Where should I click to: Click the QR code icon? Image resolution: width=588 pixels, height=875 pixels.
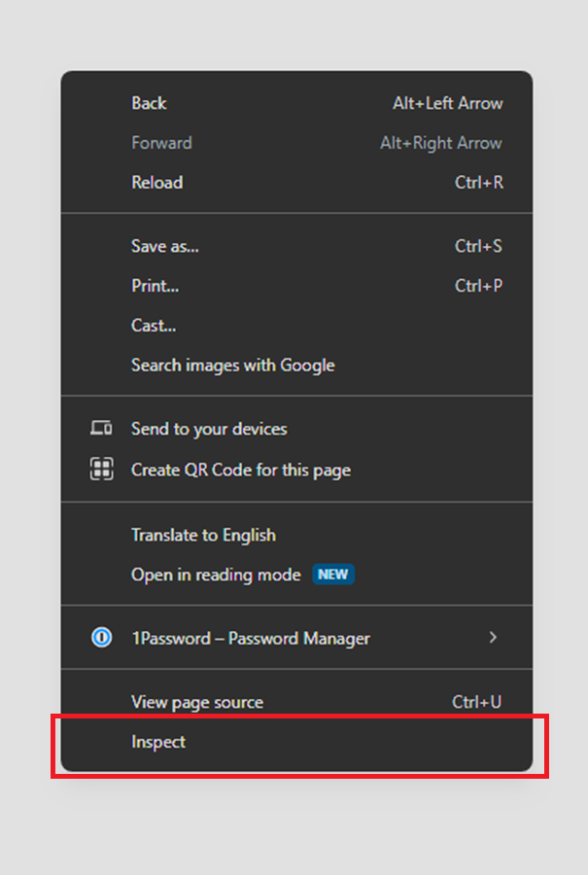[101, 469]
